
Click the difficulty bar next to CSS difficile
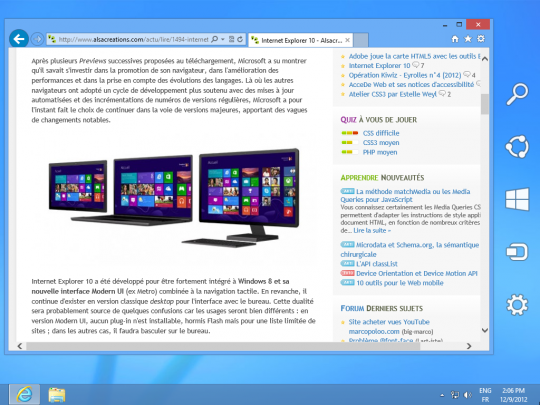350,133
